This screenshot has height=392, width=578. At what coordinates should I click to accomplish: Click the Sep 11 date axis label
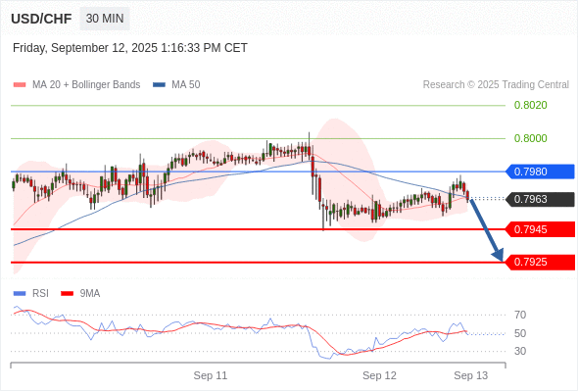pos(211,375)
